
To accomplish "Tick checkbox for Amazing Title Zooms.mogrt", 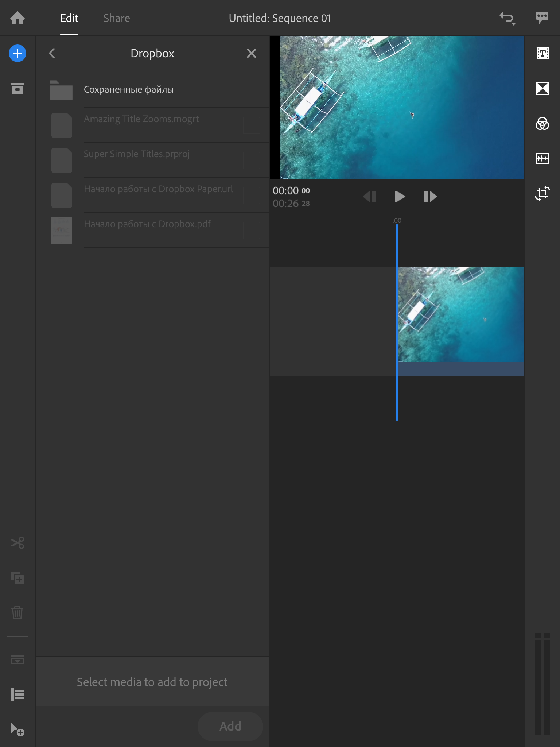I will tap(252, 125).
